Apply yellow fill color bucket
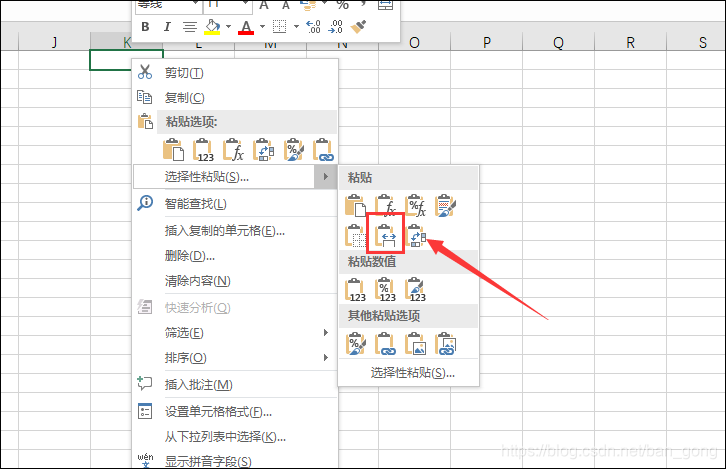Image resolution: width=726 pixels, height=469 pixels. pos(213,27)
